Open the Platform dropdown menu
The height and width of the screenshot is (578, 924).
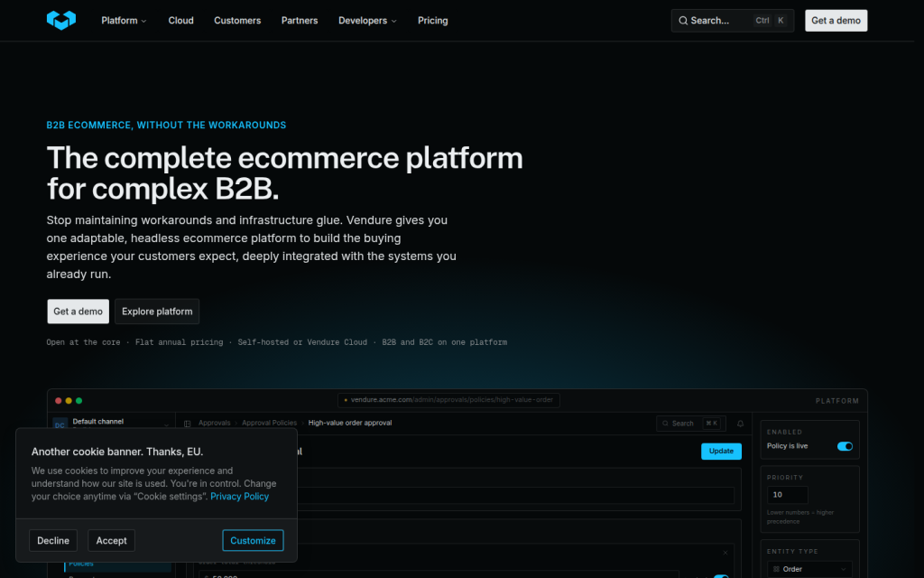click(124, 21)
